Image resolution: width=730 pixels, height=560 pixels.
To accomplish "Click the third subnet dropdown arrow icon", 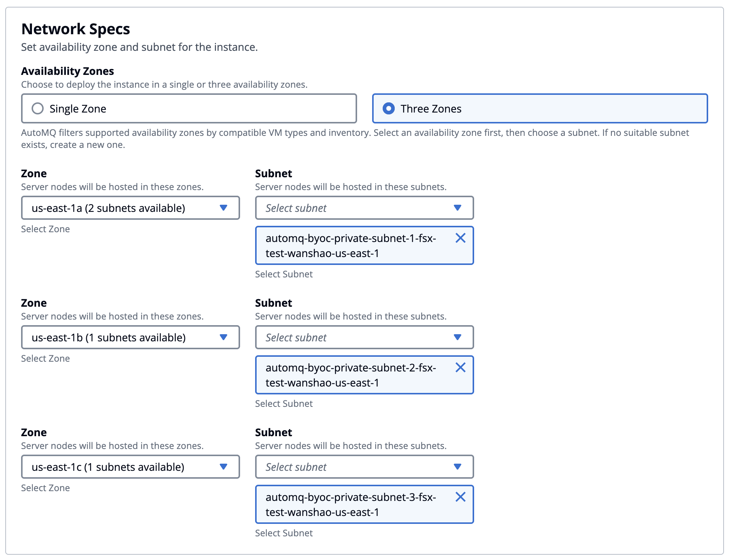I will pyautogui.click(x=457, y=467).
